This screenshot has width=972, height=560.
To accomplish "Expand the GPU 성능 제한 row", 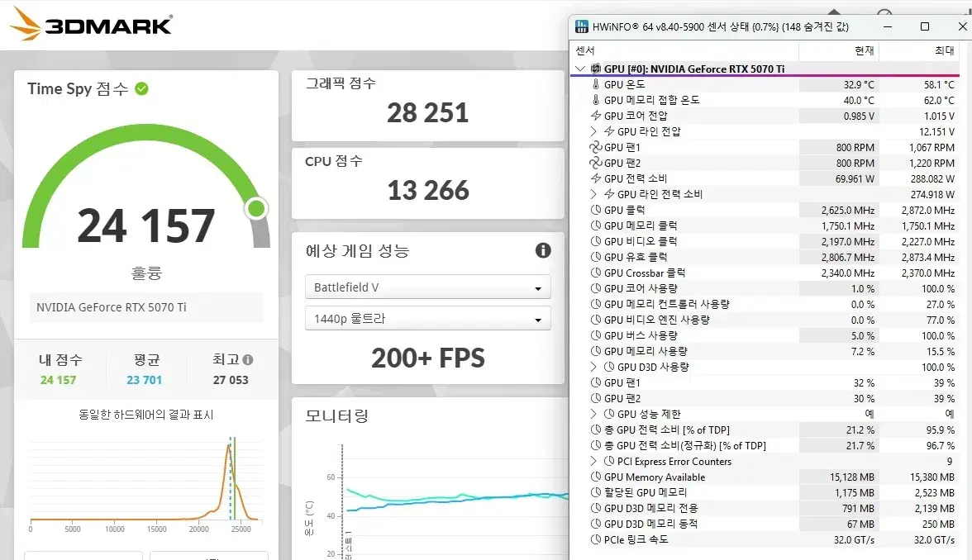I will tap(593, 414).
